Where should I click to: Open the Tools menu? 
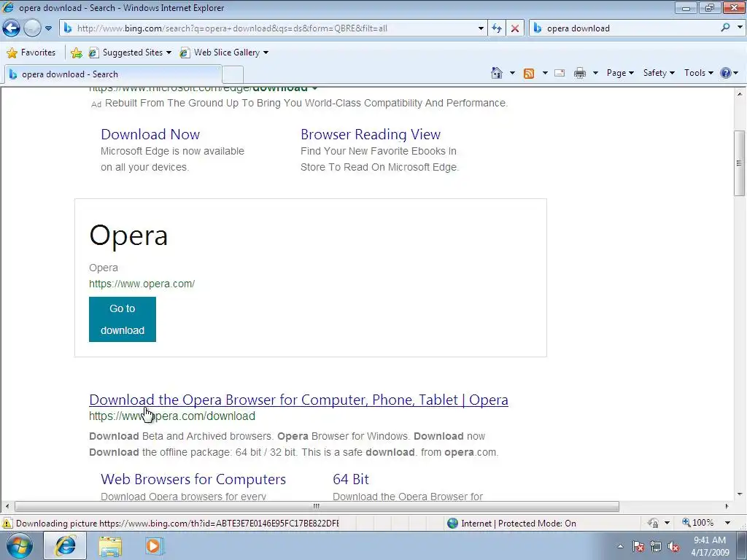pos(698,73)
